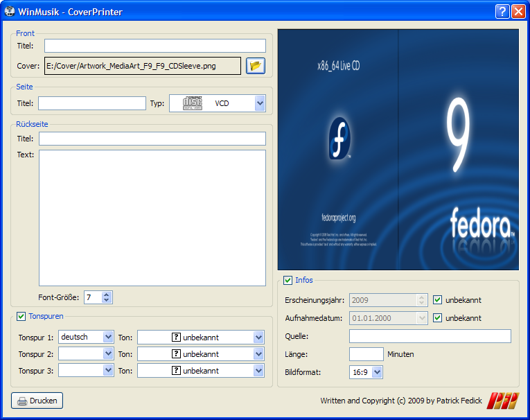Click the Rückseite Text area

[152, 218]
